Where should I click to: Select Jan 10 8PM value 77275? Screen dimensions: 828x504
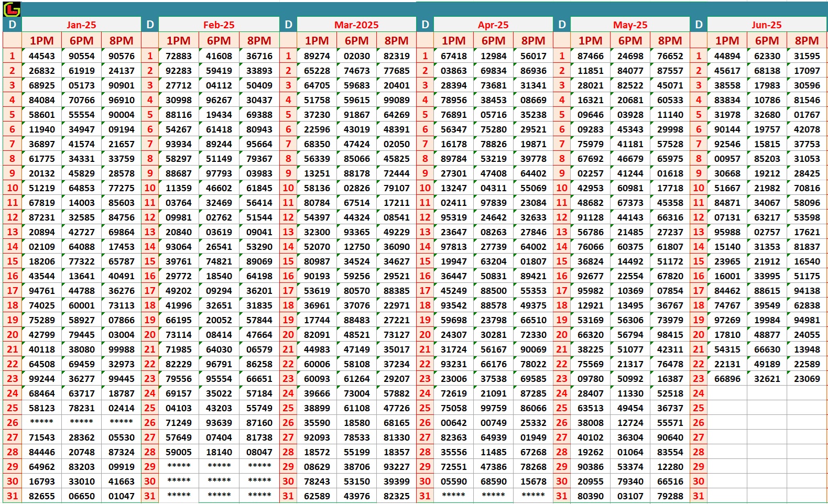[122, 188]
